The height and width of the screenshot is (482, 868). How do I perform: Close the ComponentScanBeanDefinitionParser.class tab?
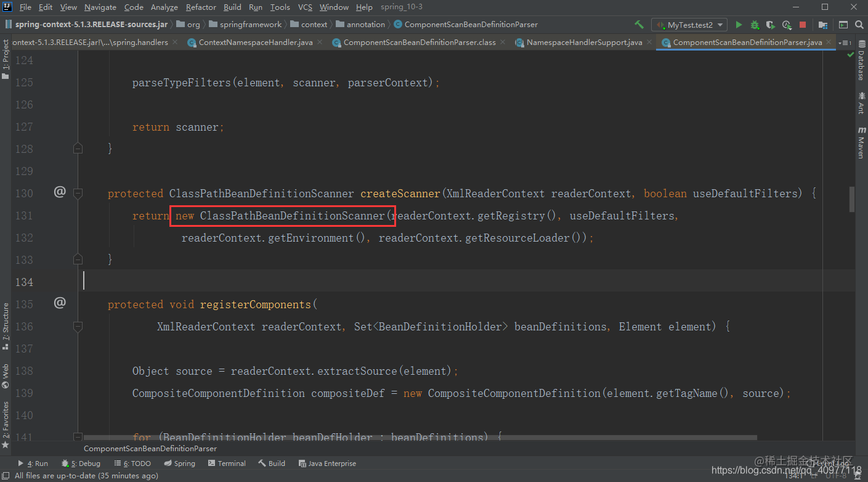[503, 43]
